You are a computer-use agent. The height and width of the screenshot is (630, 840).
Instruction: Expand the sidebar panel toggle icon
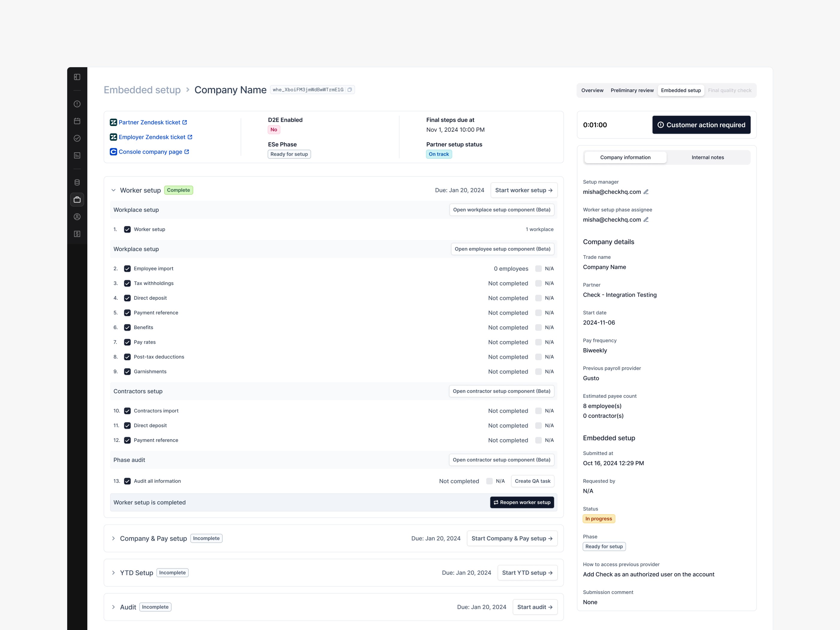click(x=77, y=77)
